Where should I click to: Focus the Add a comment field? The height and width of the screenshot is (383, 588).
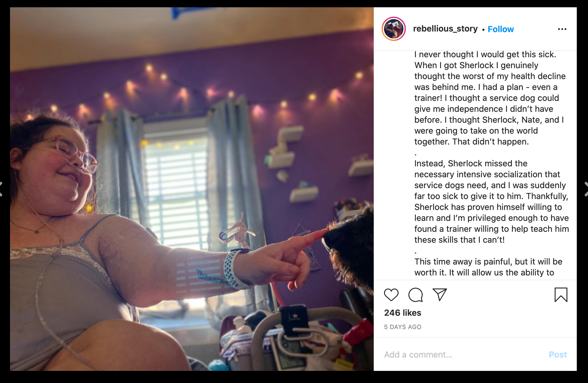pyautogui.click(x=464, y=355)
